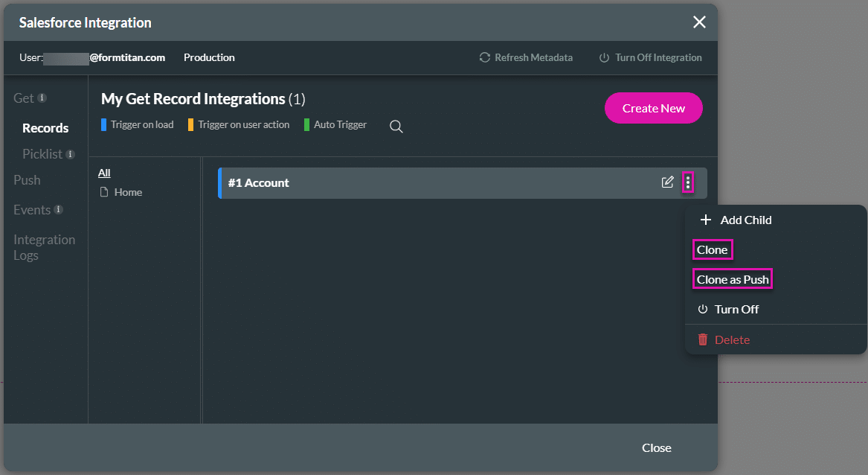Viewport: 868px width, 475px height.
Task: Click the Delete trash icon in menu
Action: [703, 339]
